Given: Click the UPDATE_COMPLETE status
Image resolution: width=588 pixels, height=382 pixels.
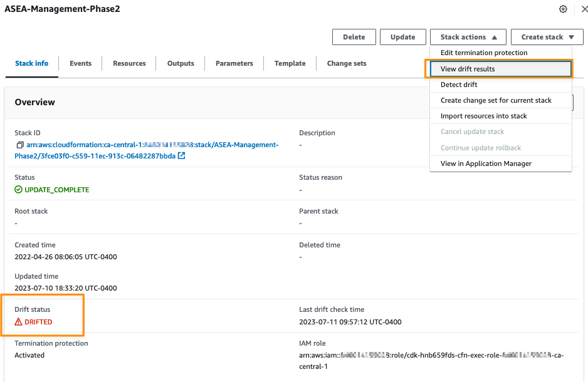Looking at the screenshot, I should coord(52,190).
